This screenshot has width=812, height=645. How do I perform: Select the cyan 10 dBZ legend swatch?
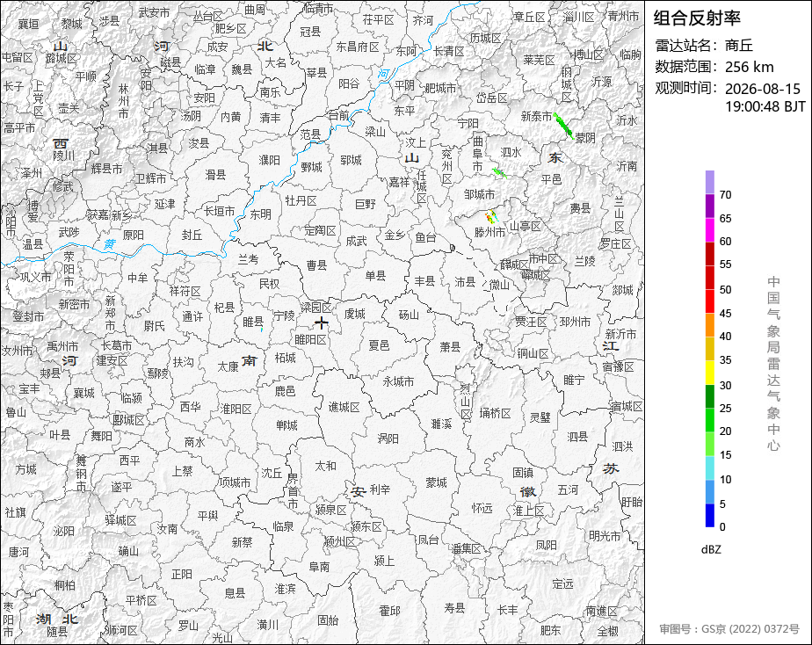click(x=710, y=468)
